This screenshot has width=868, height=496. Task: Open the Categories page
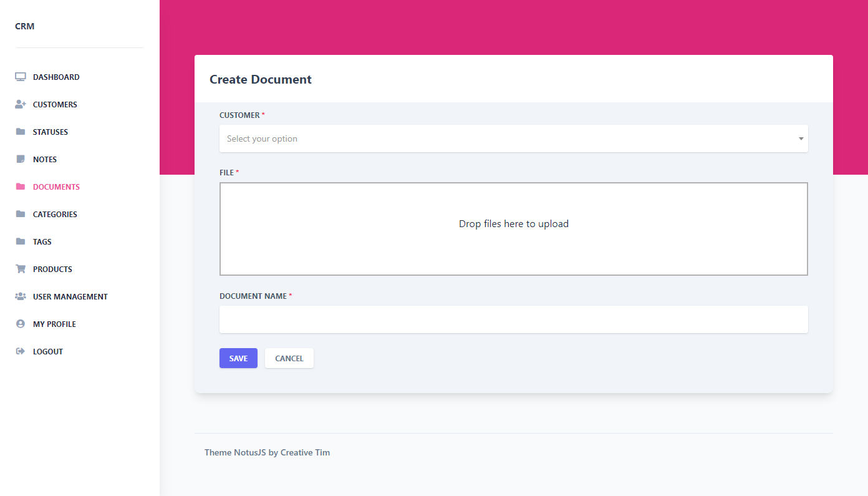pos(55,215)
